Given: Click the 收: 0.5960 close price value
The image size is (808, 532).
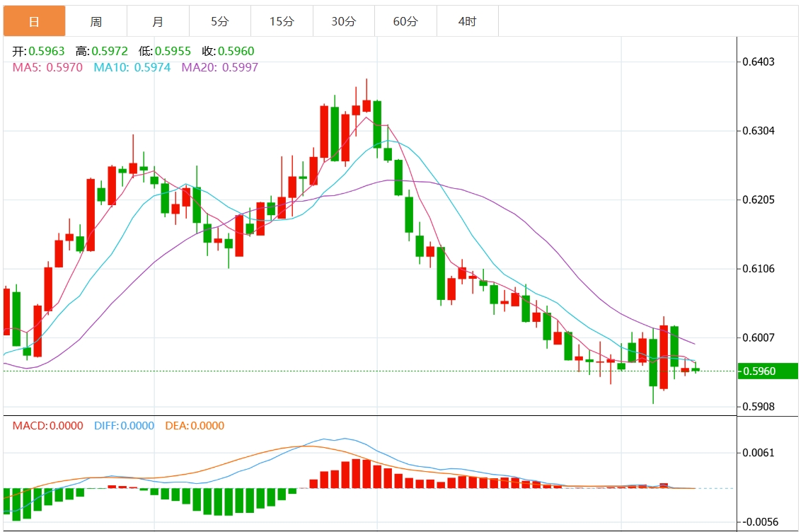Looking at the screenshot, I should coord(228,51).
